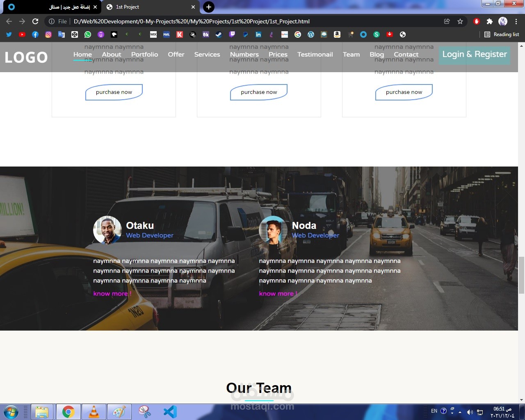Open the WordPress bookmark
Image resolution: width=525 pixels, height=420 pixels.
[x=311, y=34]
